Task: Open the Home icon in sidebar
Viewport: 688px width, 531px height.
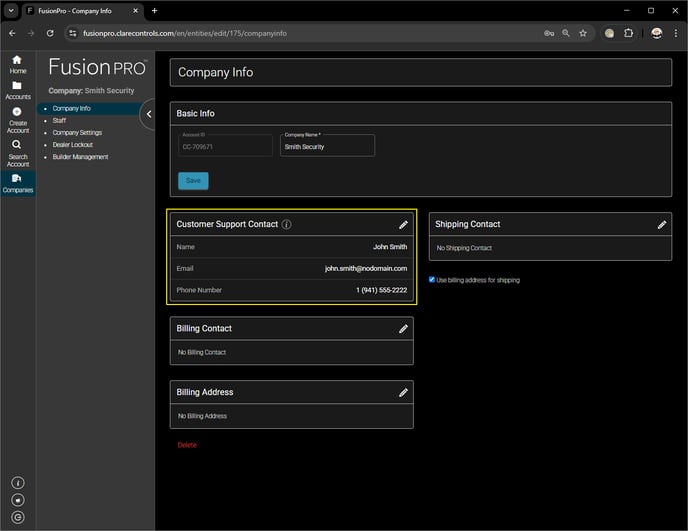Action: coord(17,60)
